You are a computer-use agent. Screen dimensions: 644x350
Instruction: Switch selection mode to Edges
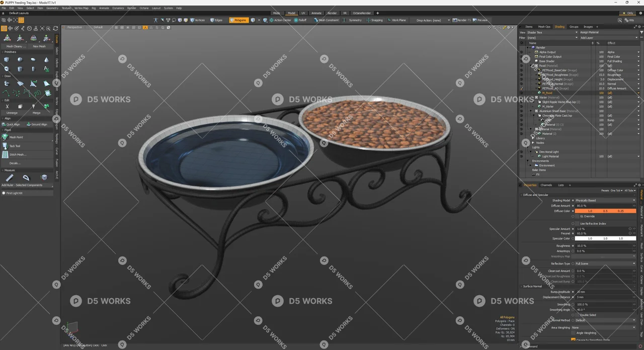[216, 20]
